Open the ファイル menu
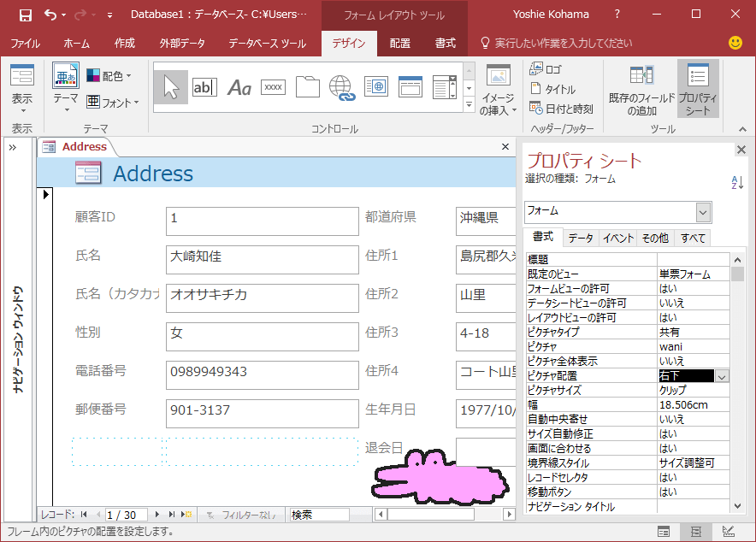This screenshot has height=542, width=756. [25, 44]
